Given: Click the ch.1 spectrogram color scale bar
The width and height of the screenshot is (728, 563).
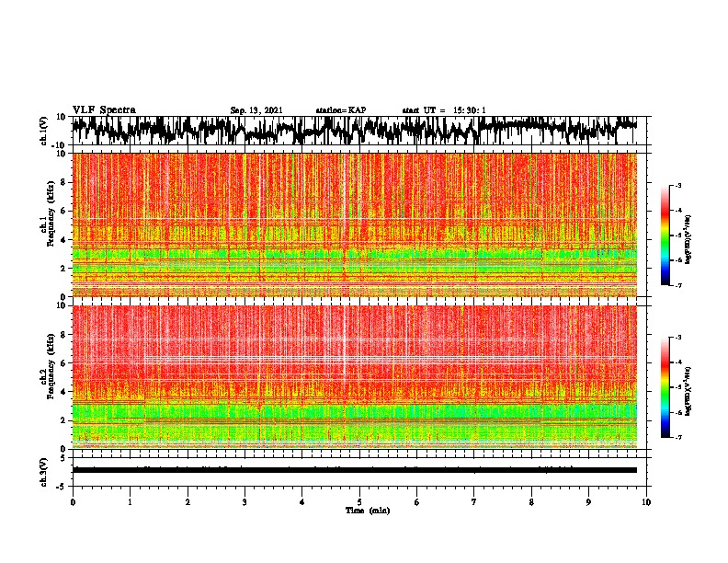Looking at the screenshot, I should click(x=665, y=236).
